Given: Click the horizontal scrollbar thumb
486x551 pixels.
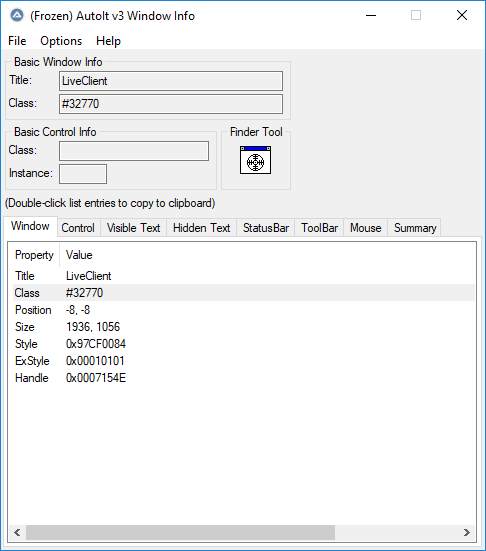Looking at the screenshot, I should pos(180,532).
